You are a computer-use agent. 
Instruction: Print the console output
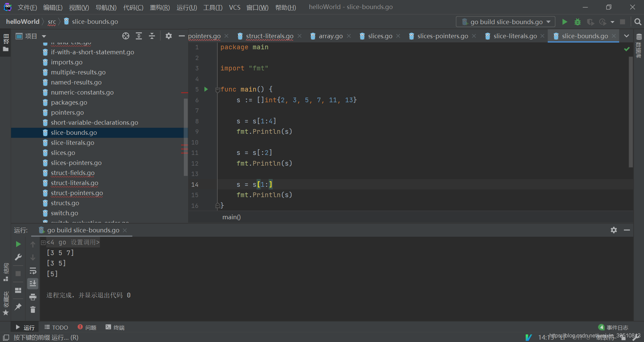coord(33,297)
